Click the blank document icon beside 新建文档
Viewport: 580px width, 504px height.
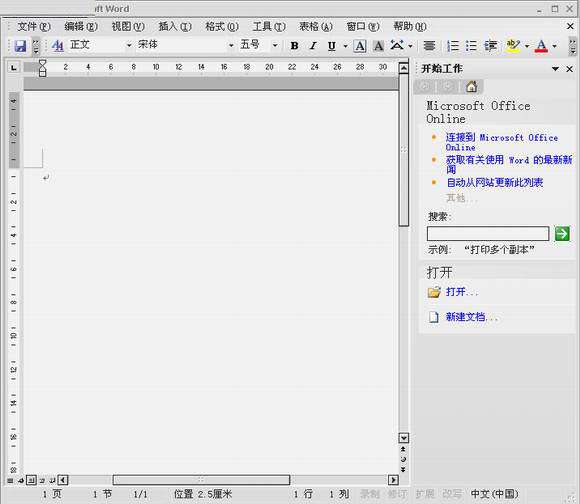[x=434, y=317]
